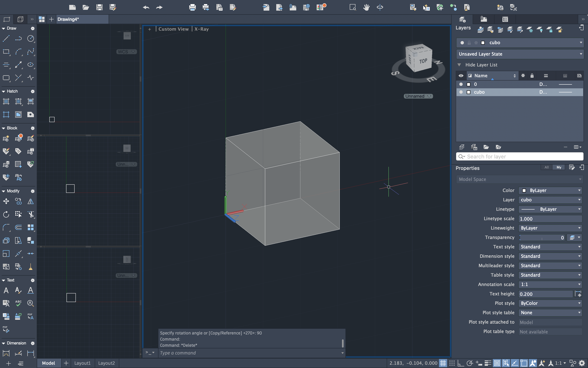588x368 pixels.
Task: Click the Search for layer field
Action: 520,156
